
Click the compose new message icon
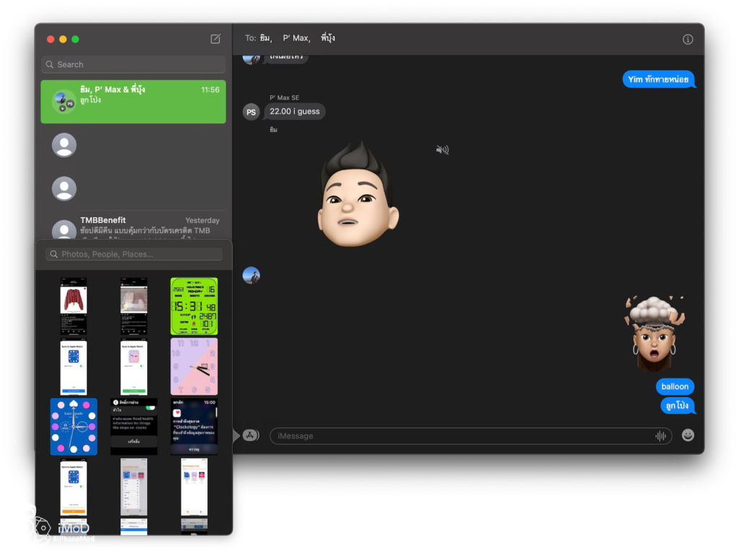point(215,39)
